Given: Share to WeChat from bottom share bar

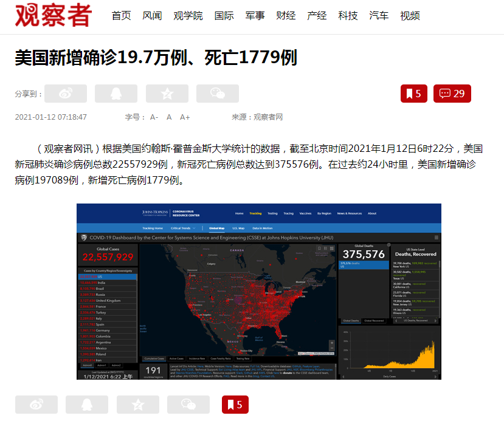Looking at the screenshot, I should tap(188, 405).
